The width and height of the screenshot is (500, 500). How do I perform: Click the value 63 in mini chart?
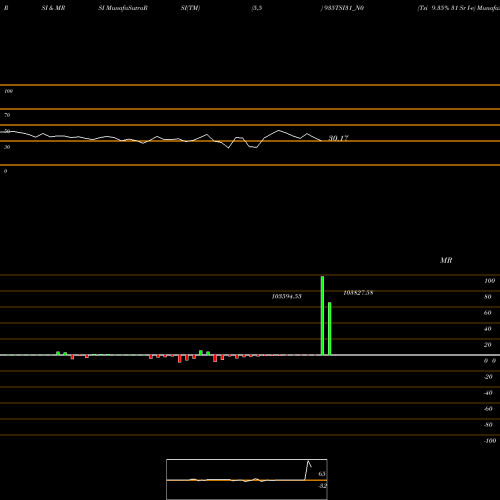tap(322, 474)
